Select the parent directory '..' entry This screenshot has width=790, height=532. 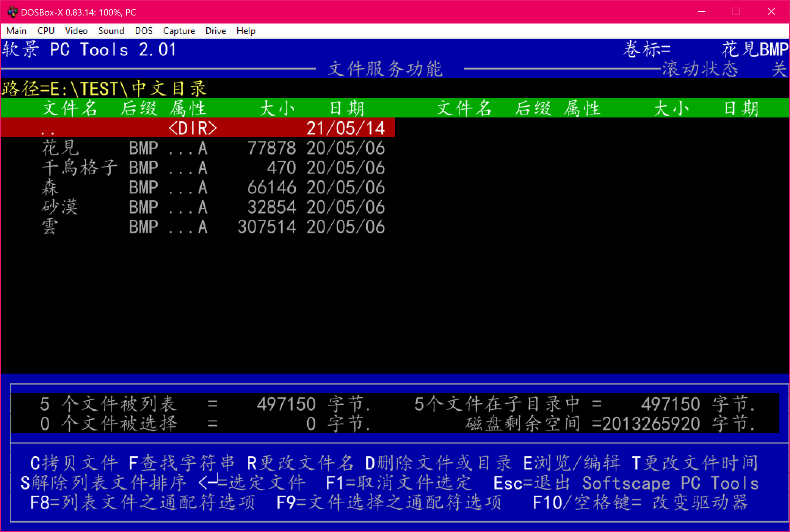click(x=197, y=128)
